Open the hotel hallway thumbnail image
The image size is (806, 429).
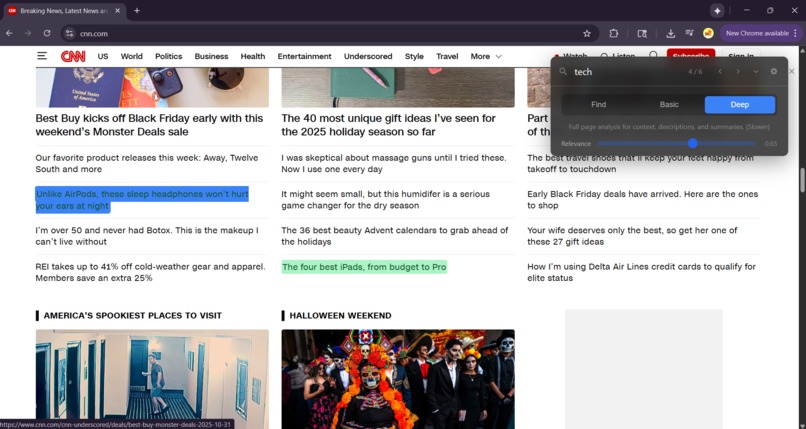pyautogui.click(x=152, y=379)
